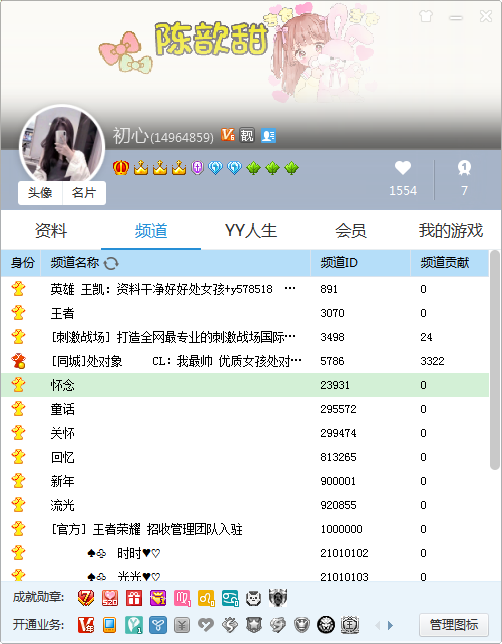Select the 新年 channel row
The height and width of the screenshot is (644, 502).
point(245,481)
